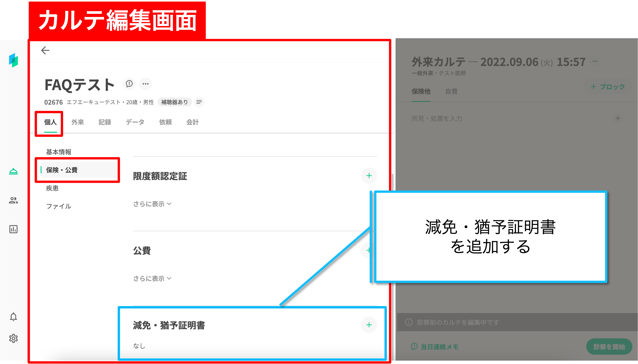Screen dimensions: 638x364
Task: Click the 診察を開始 button
Action: click(x=609, y=346)
